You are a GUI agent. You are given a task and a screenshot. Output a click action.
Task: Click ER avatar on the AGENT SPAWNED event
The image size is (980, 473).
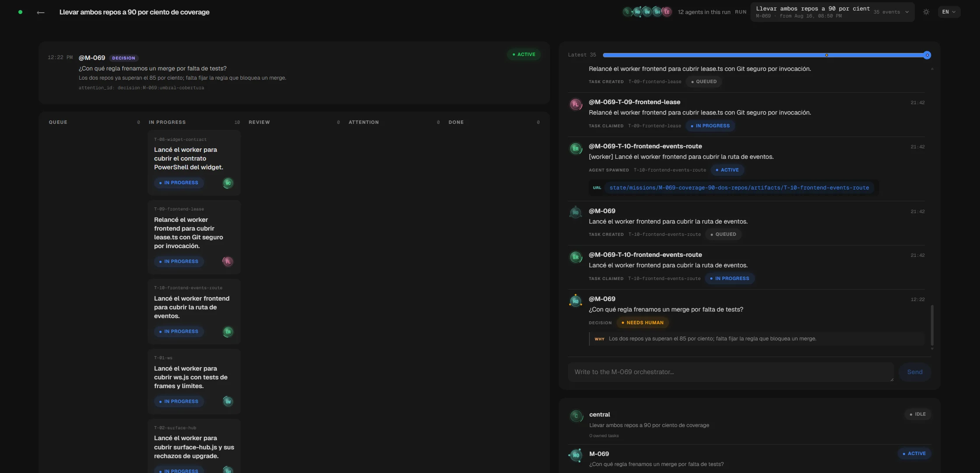(575, 149)
